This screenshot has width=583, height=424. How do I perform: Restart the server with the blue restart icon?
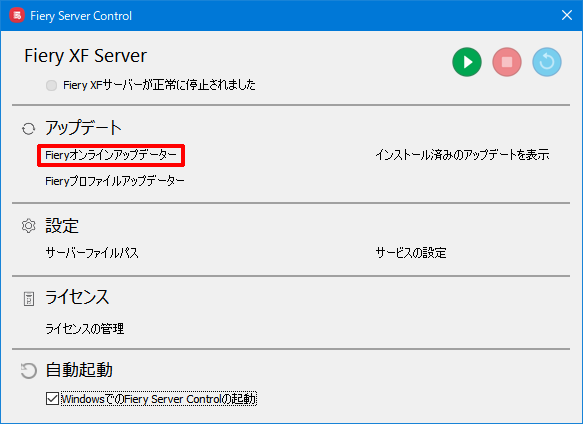547,62
